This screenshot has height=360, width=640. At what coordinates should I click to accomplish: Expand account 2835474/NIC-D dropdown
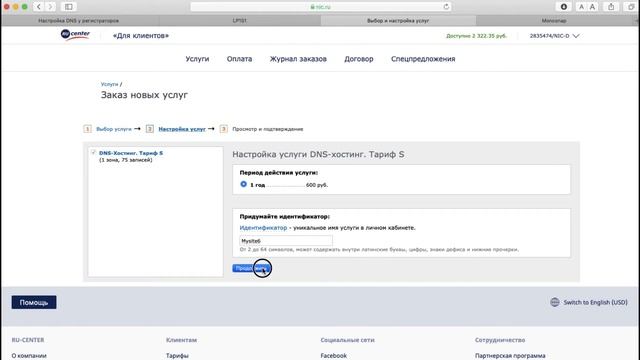[x=554, y=36]
